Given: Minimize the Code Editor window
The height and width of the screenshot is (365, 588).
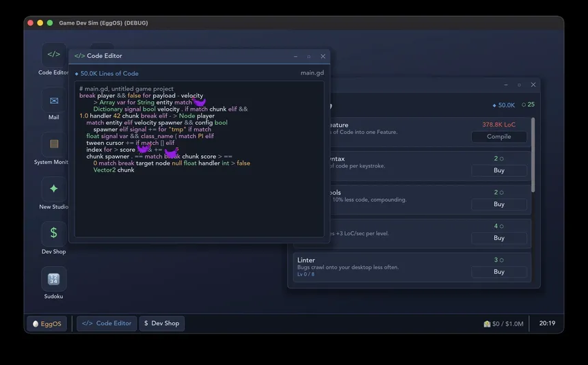Looking at the screenshot, I should click(x=295, y=57).
